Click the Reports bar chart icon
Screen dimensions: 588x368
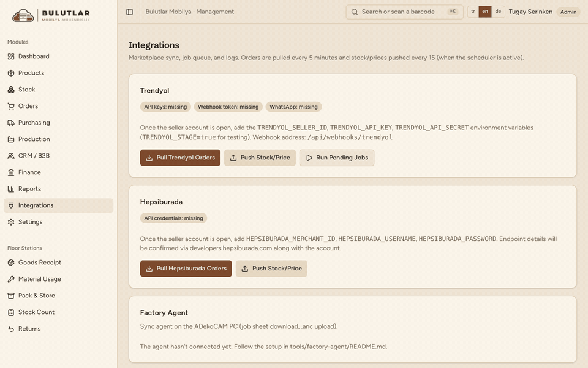point(11,189)
